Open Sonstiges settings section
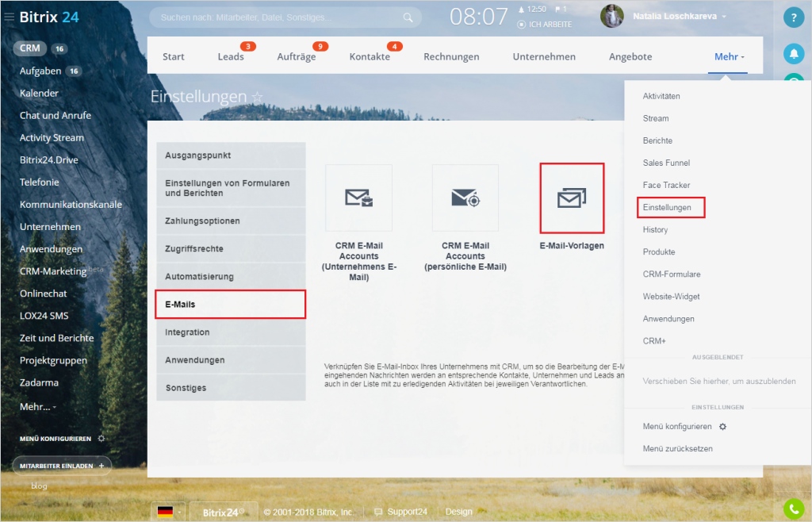 (x=231, y=388)
